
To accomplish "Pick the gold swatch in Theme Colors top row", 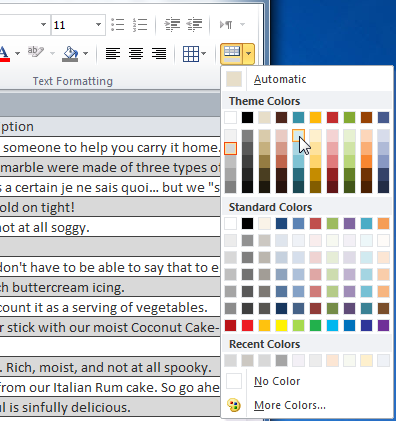I will click(316, 117).
